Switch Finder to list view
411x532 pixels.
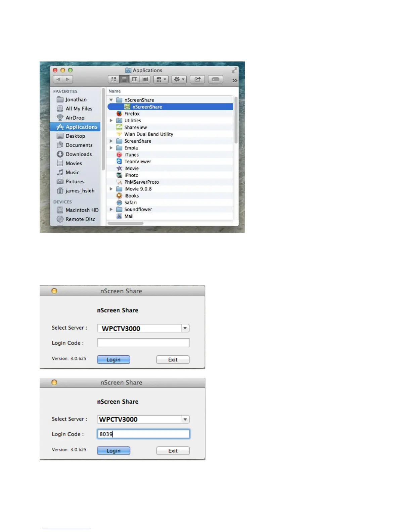click(124, 79)
